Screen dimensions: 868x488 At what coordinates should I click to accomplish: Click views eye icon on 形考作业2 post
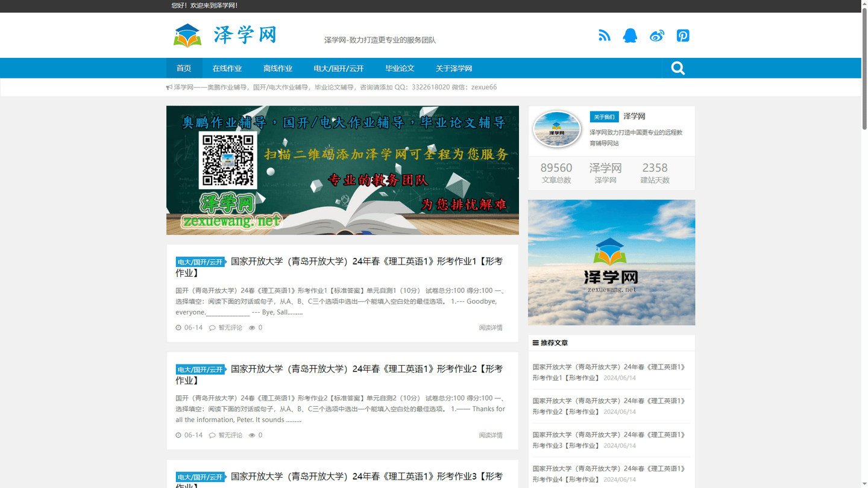[x=252, y=435]
